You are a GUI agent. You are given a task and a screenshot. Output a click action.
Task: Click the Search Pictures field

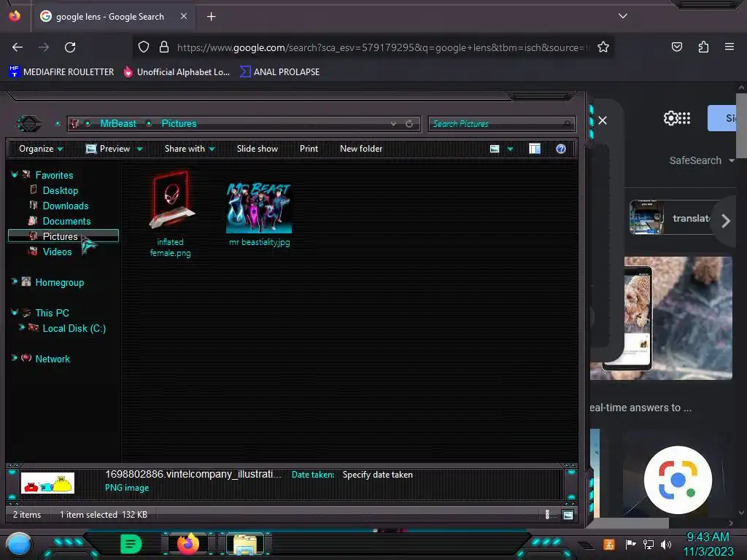pos(501,124)
